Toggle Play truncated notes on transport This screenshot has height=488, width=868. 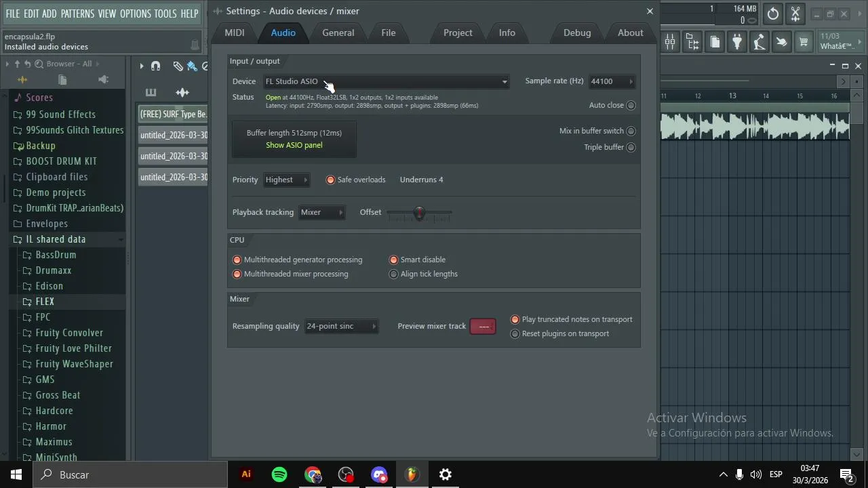point(515,319)
